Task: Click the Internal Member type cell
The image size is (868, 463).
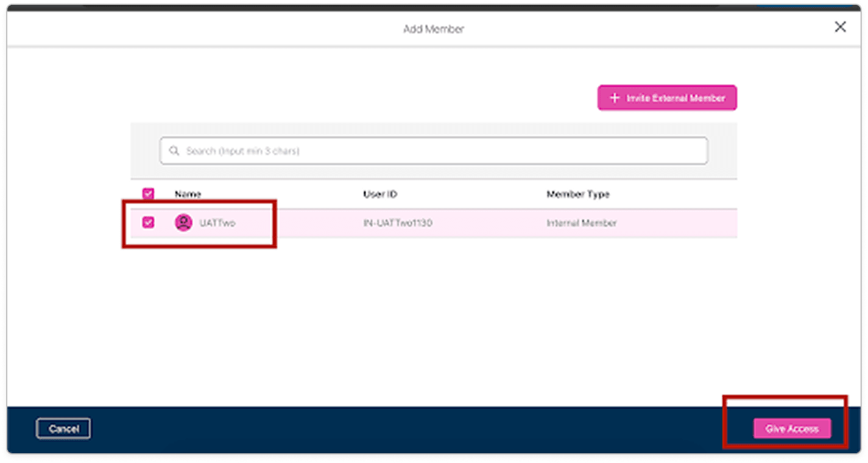Action: pos(582,223)
